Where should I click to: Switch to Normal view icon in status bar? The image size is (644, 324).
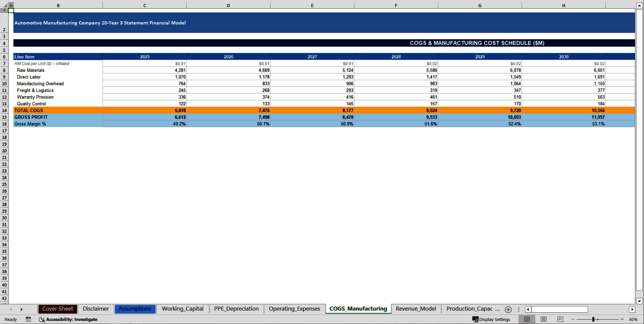[527, 319]
